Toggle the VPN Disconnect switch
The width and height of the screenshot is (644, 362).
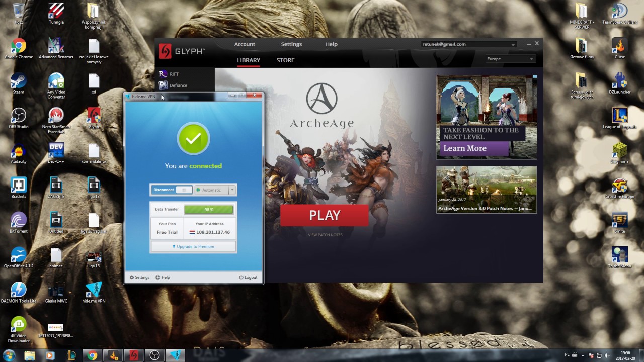(172, 190)
